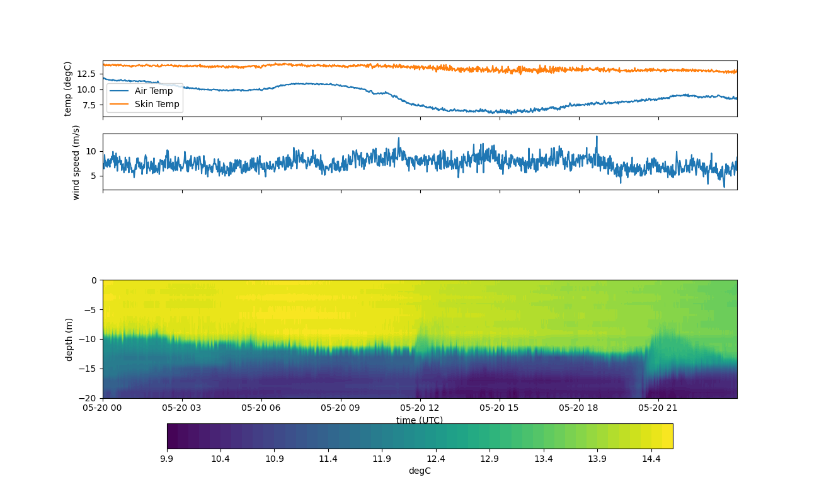Click the orange line sample in legend
The height and width of the screenshot is (504, 819).
[x=119, y=104]
